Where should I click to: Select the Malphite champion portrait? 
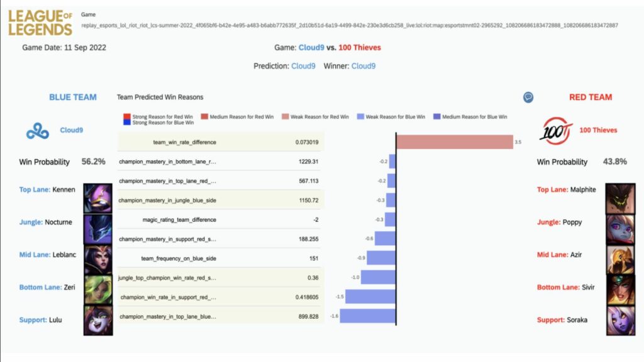point(620,198)
